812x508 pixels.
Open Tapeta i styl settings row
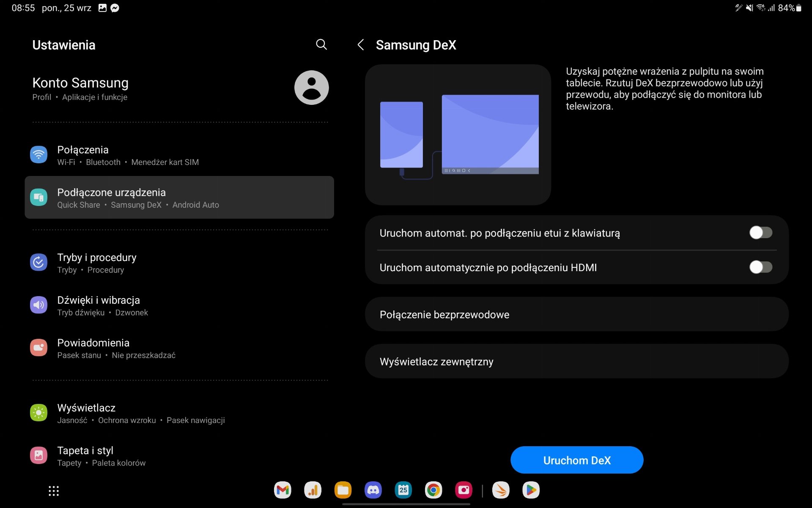[x=179, y=456]
